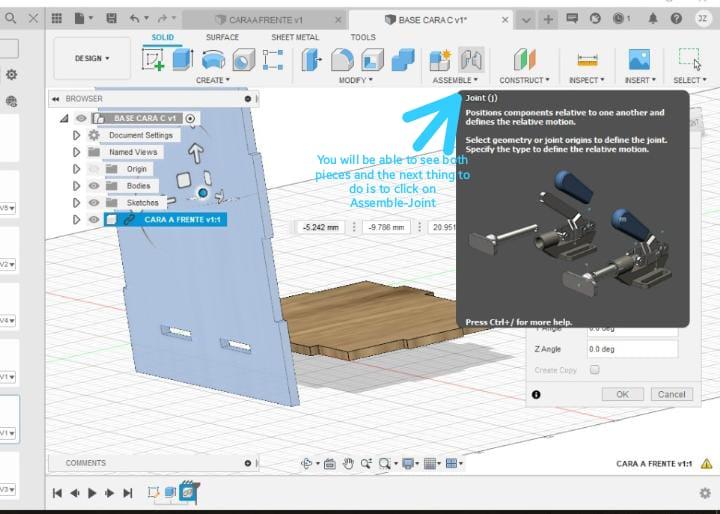Open the CREATE dropdown menu
The width and height of the screenshot is (720, 514).
[213, 80]
